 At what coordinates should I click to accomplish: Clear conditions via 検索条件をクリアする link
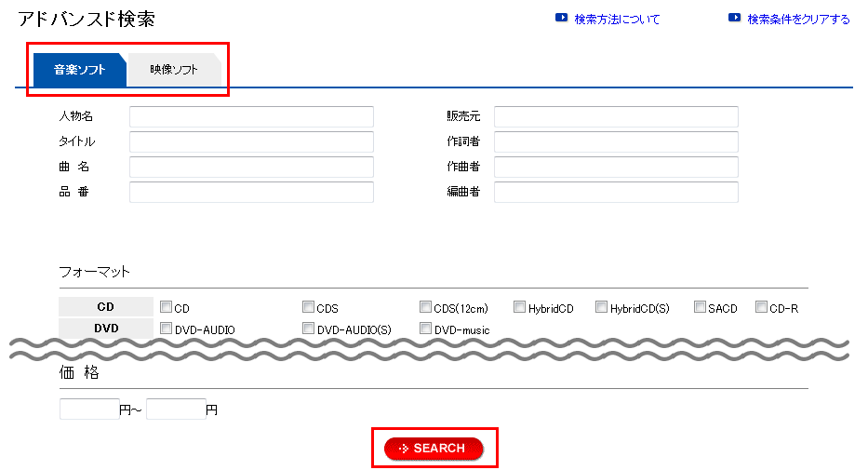tap(798, 20)
